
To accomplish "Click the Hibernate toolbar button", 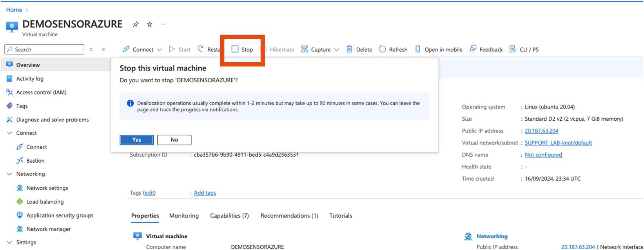I will pos(278,49).
